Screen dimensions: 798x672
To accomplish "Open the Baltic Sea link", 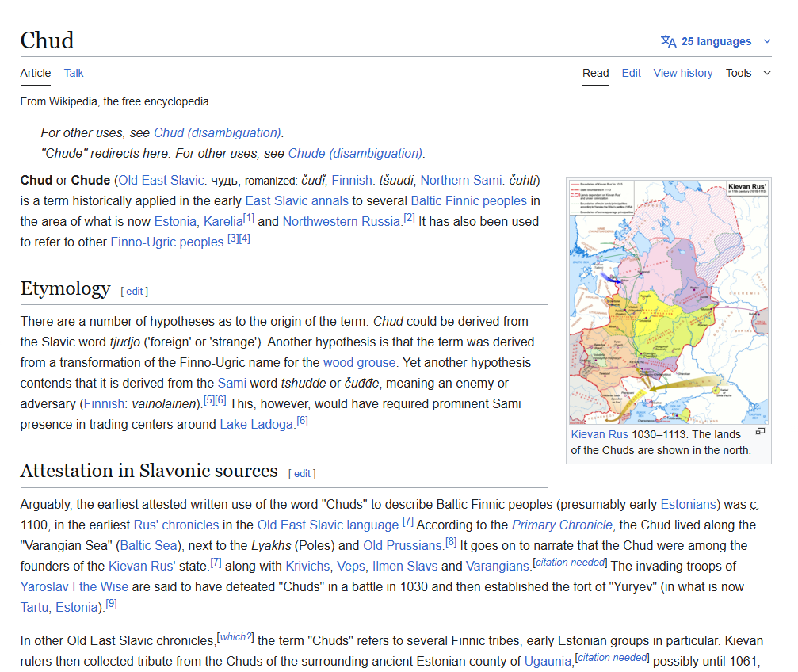I will coord(149,546).
